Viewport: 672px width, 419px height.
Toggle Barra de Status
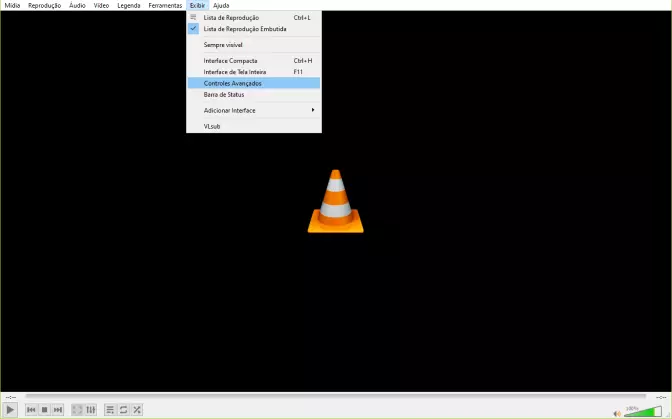coord(254,94)
